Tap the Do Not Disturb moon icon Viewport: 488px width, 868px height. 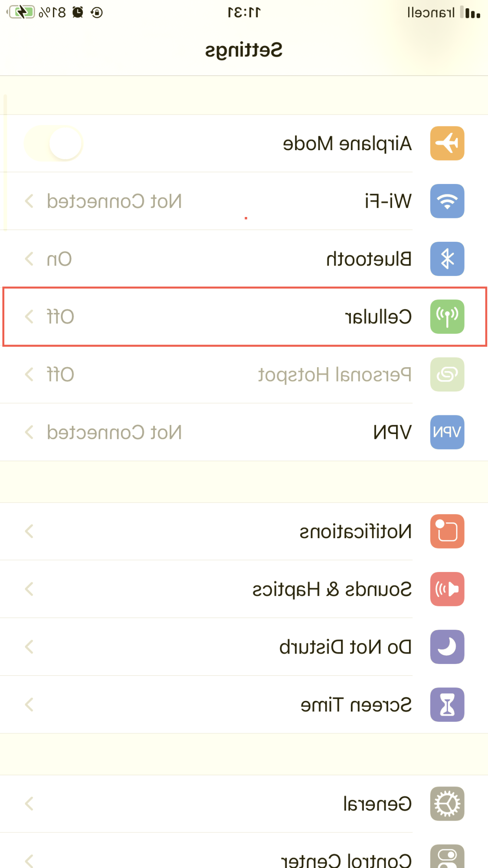click(x=447, y=647)
